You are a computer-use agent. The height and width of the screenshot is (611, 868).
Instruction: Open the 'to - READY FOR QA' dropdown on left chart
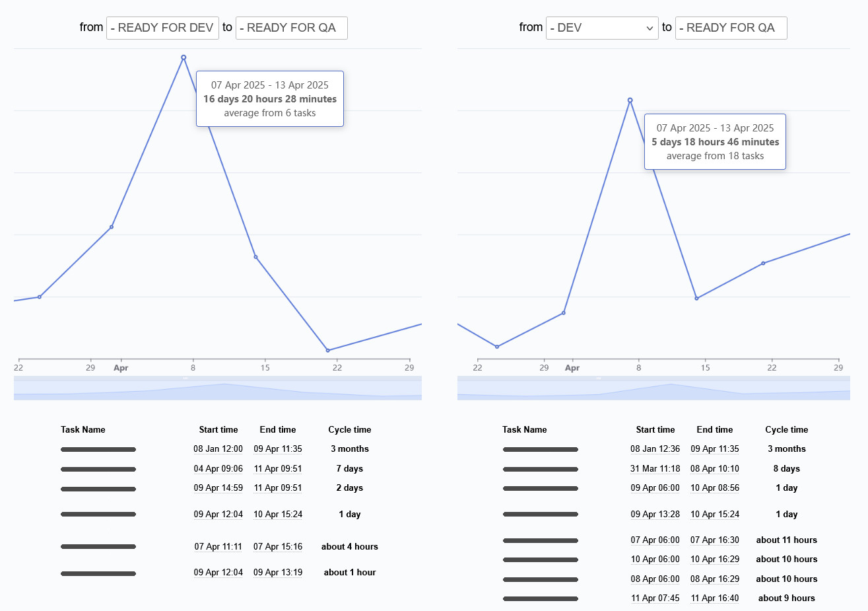[291, 28]
